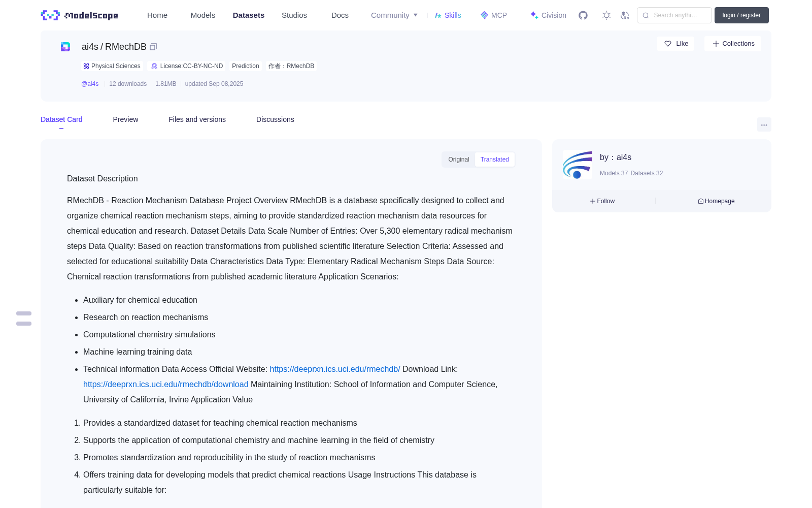Click 'Auxiliary for chemical education' bullet
812x508 pixels.
[x=140, y=300]
